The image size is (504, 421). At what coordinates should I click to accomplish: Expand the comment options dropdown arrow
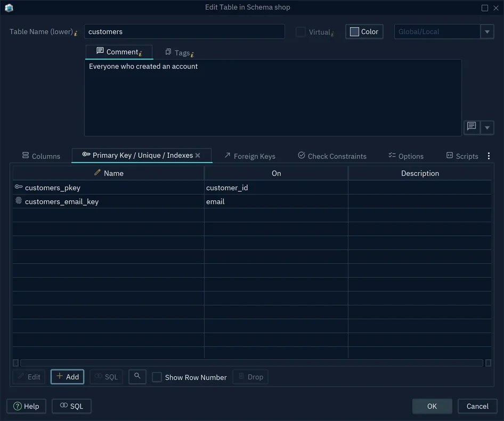487,127
